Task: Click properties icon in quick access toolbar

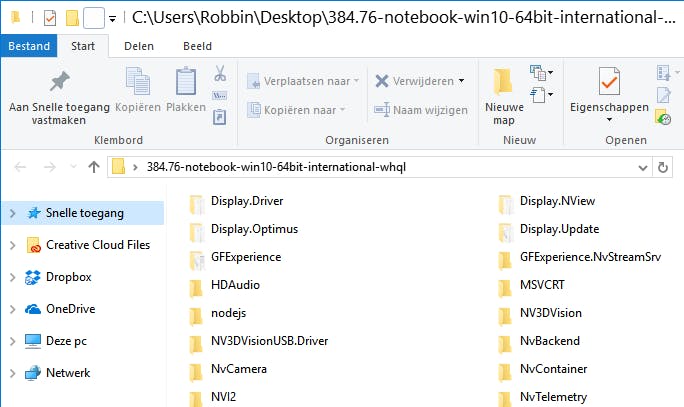Action: pos(50,18)
